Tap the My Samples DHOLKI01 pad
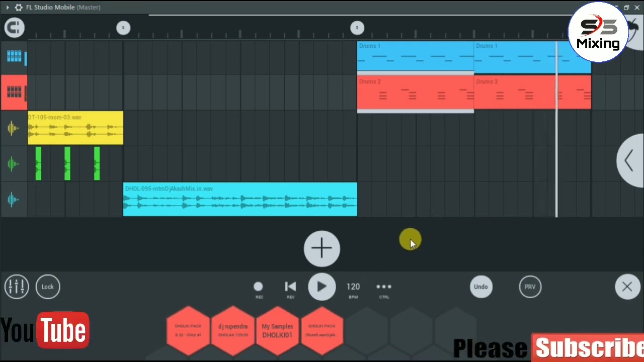 (x=277, y=330)
